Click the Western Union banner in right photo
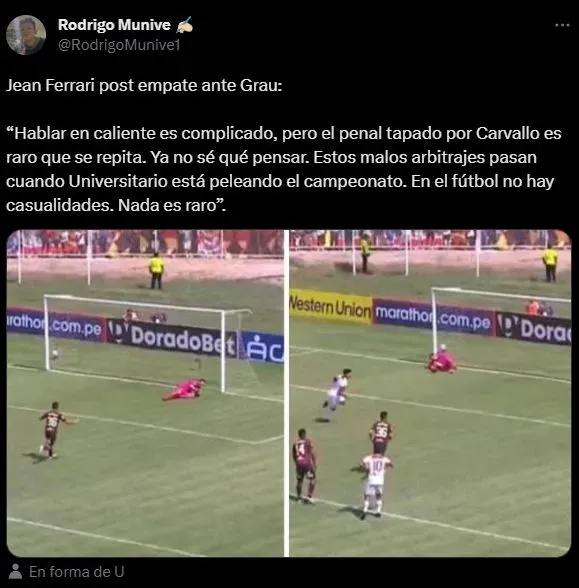The height and width of the screenshot is (588, 579). point(330,306)
